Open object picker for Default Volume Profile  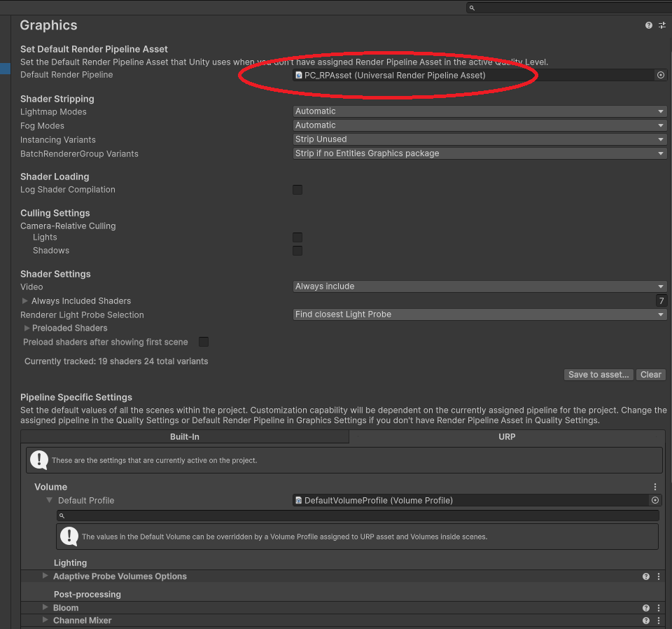(655, 500)
